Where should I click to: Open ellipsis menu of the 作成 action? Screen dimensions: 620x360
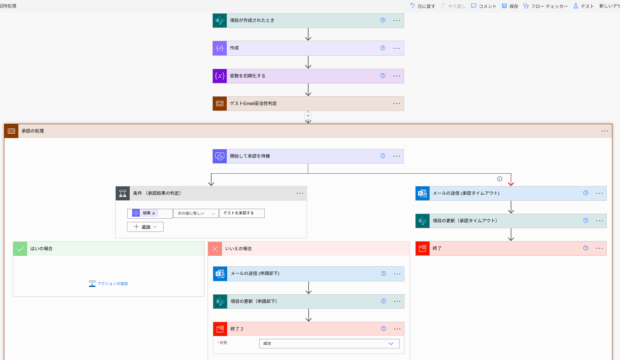click(397, 48)
